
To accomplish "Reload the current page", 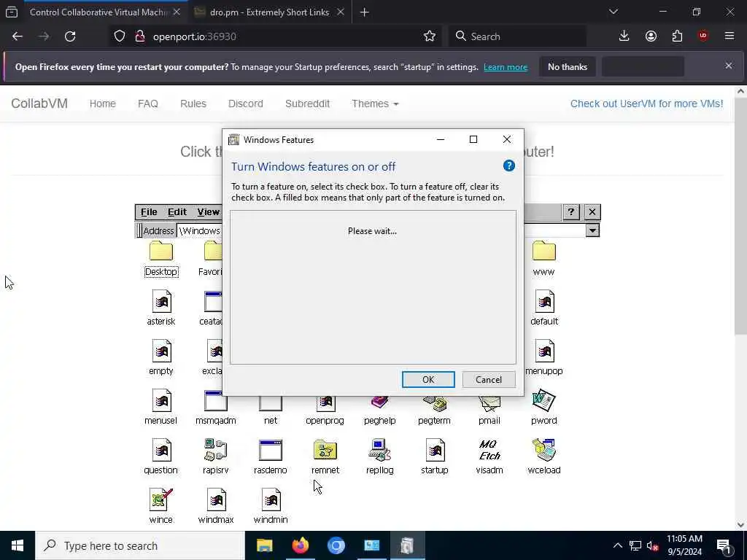I will 70,36.
